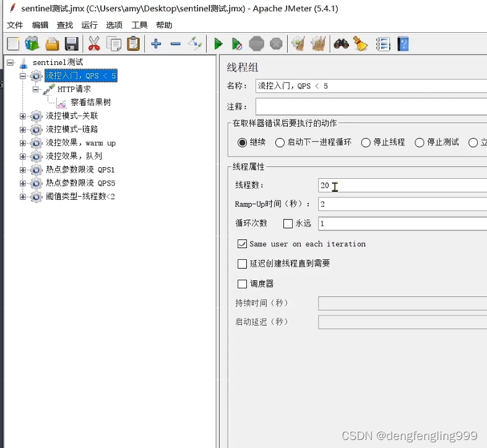Enable 延迟创建线程直到需要 checkbox
The height and width of the screenshot is (448, 487).
(242, 264)
